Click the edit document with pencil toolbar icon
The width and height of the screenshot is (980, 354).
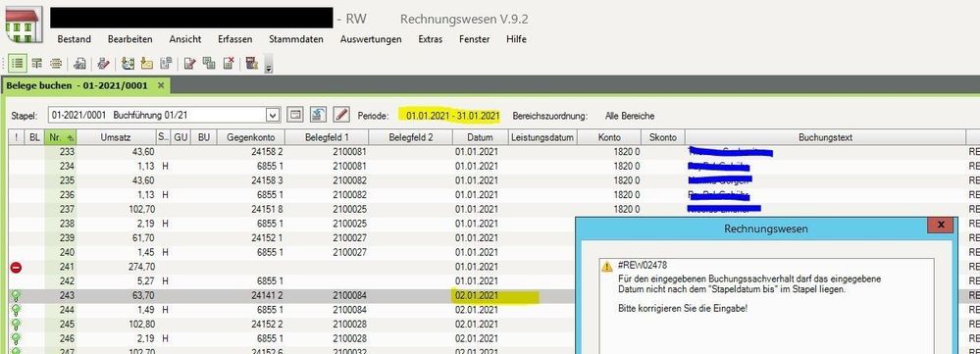190,63
